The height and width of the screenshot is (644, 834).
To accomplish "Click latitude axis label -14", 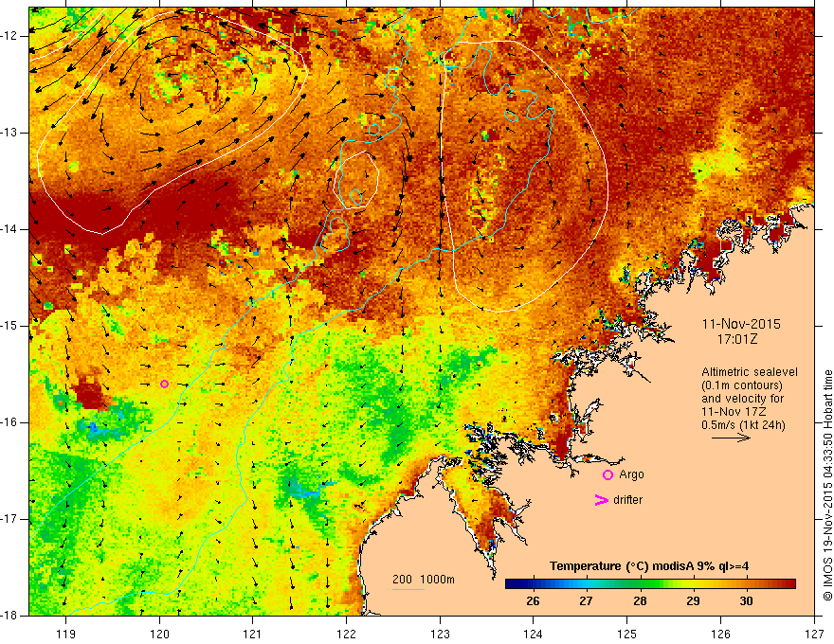I will coord(9,229).
